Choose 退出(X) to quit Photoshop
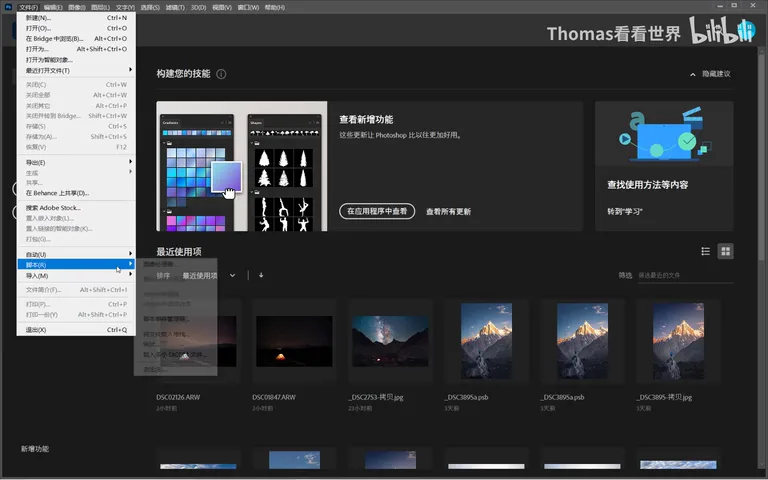The width and height of the screenshot is (768, 480). (76, 330)
